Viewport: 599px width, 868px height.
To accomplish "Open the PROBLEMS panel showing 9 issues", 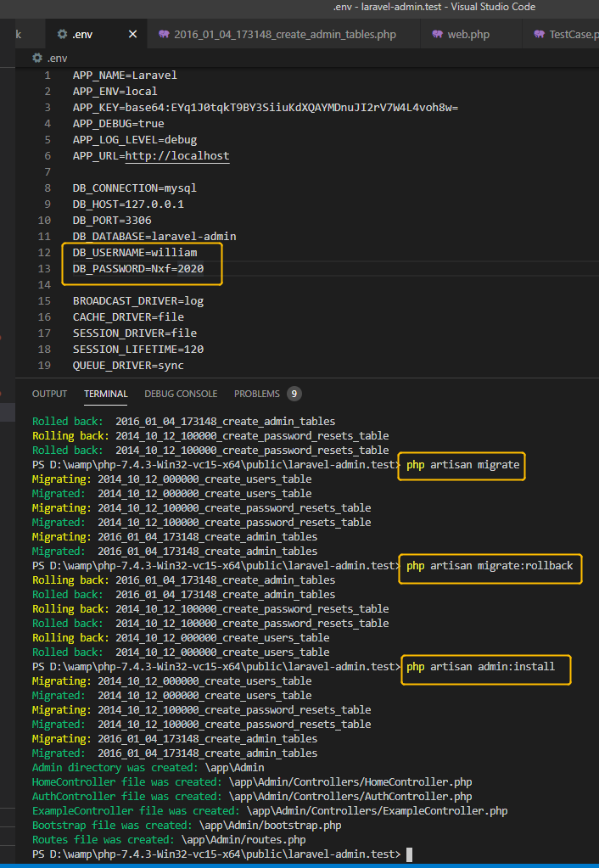I will point(267,394).
